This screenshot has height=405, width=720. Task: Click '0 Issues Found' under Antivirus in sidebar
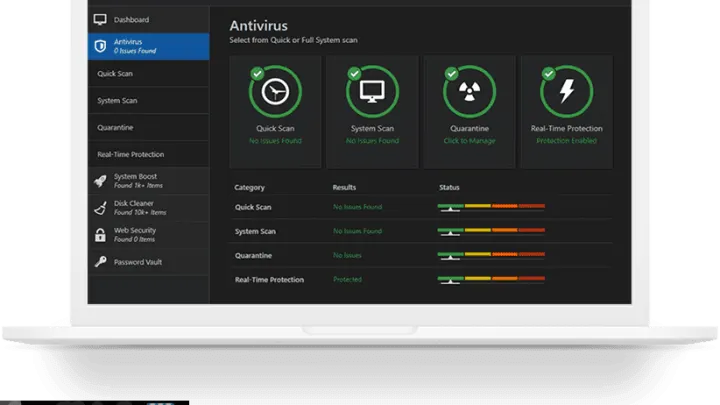tap(135, 51)
